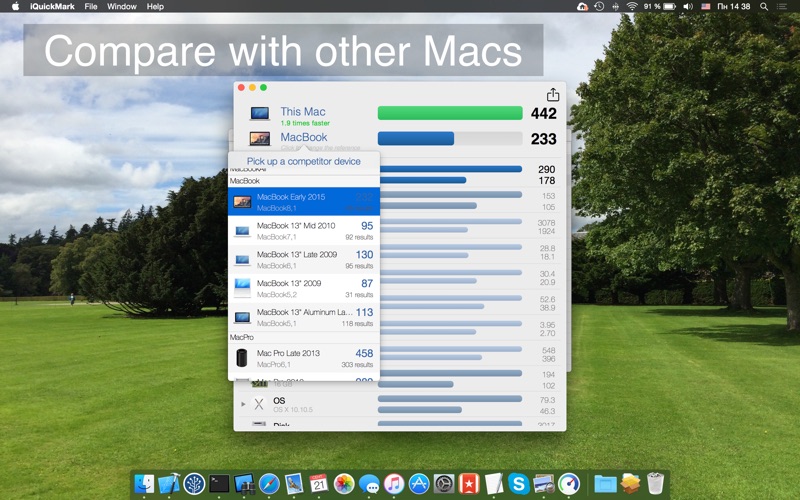The image size is (800, 500).
Task: Click the MacBook 13" Late 2009 laptop icon
Action: [242, 260]
